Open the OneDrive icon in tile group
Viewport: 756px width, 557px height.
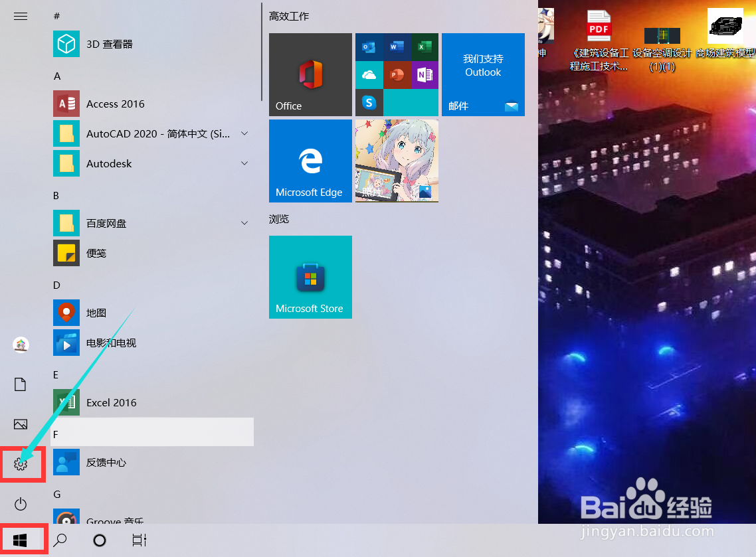tap(369, 74)
